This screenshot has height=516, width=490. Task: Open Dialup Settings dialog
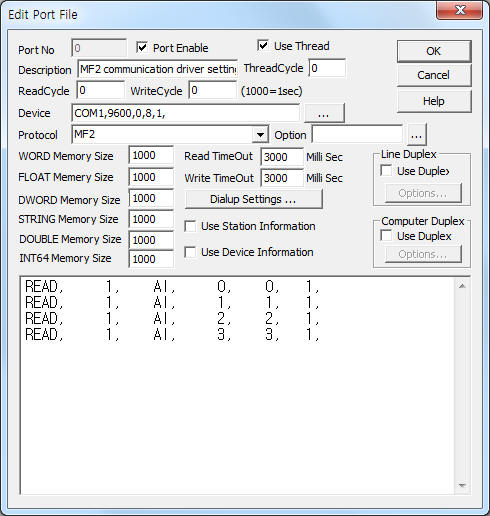(x=253, y=199)
